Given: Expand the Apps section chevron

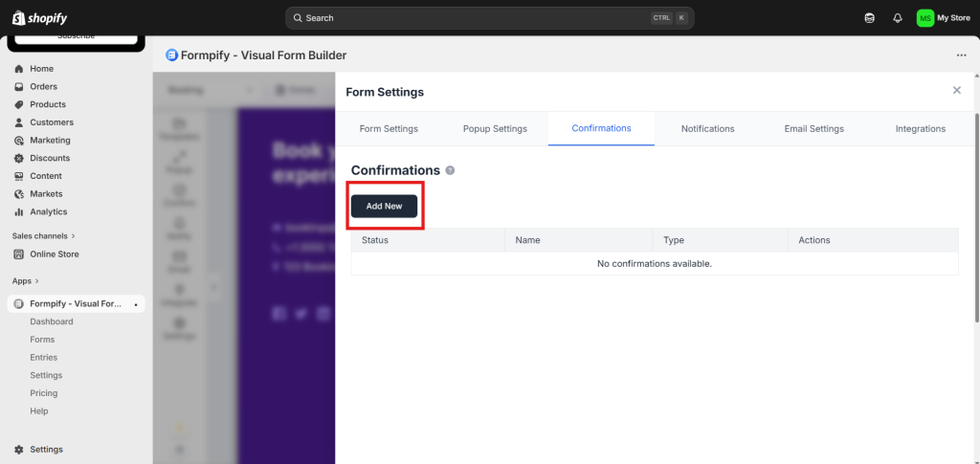Looking at the screenshot, I should pos(38,281).
